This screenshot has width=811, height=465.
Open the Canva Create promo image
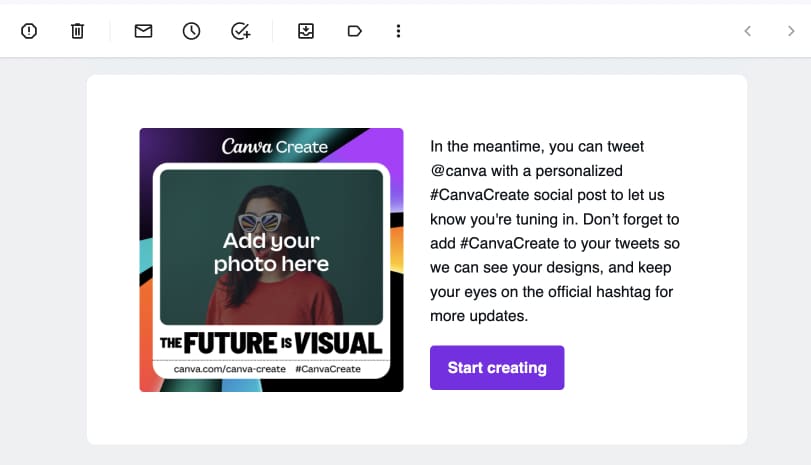pos(272,260)
